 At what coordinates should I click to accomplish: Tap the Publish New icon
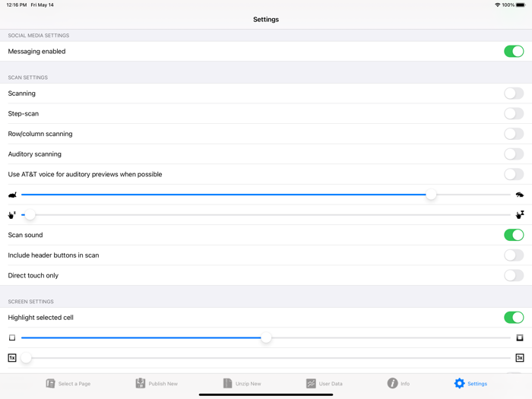[x=140, y=383]
